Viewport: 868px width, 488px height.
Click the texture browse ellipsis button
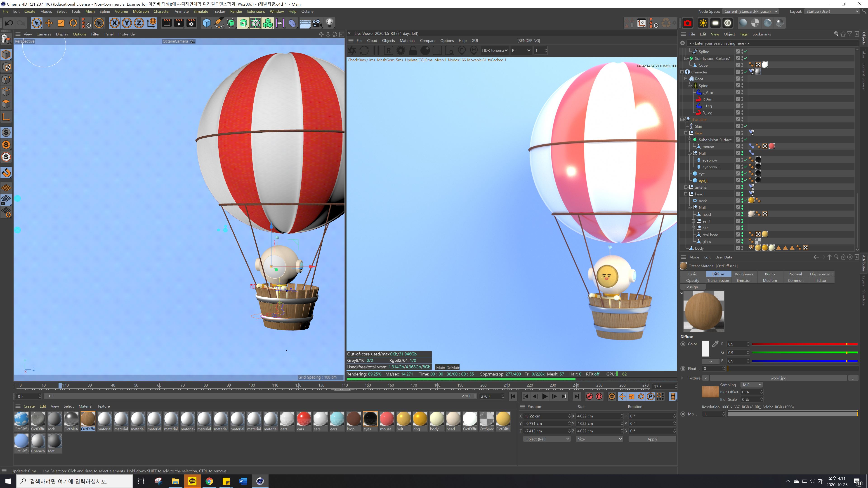coord(853,378)
